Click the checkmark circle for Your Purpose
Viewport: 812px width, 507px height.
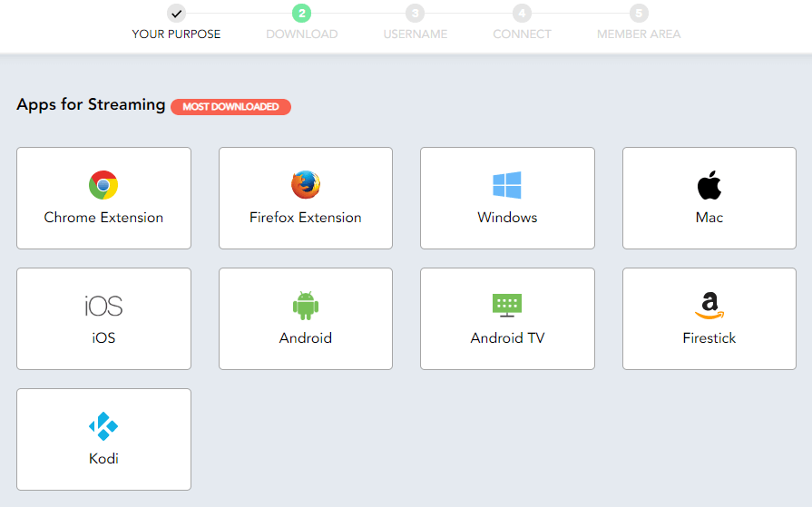click(177, 14)
